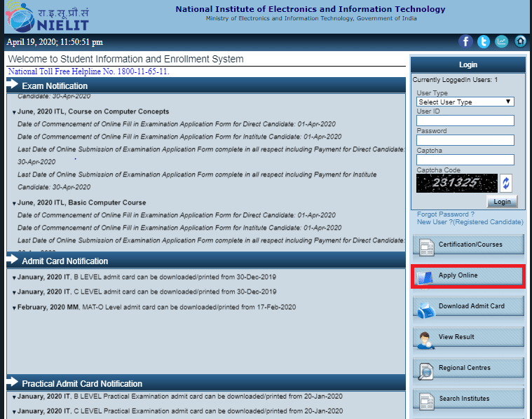Collapse June 2020 ITL Course on Computer Concepts
The image size is (532, 419).
[14, 112]
